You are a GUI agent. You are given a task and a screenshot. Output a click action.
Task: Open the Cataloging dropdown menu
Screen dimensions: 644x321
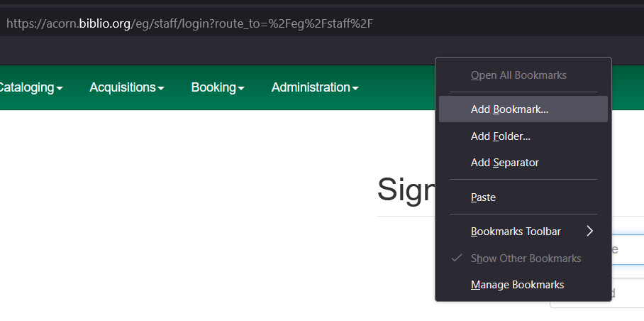(x=30, y=87)
